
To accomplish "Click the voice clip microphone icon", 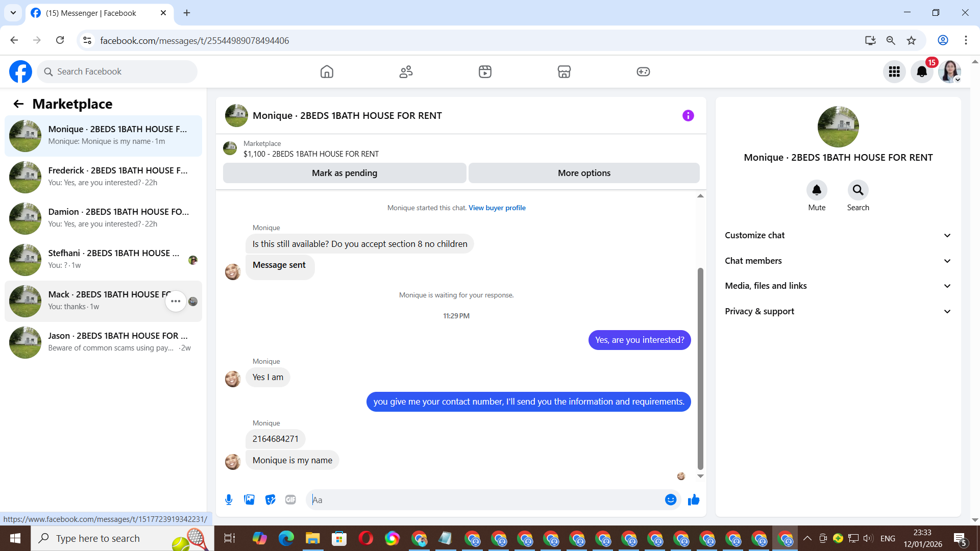I will [x=229, y=500].
